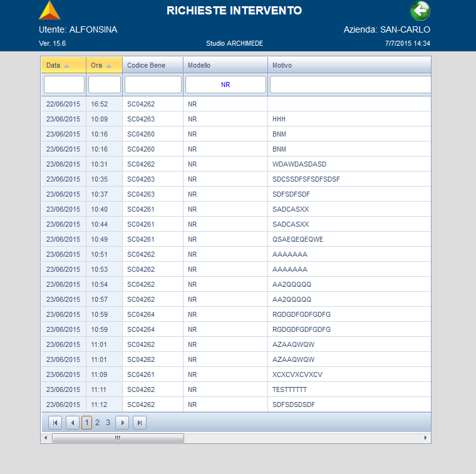
Task: Go to first page of the grid
Action: click(55, 423)
